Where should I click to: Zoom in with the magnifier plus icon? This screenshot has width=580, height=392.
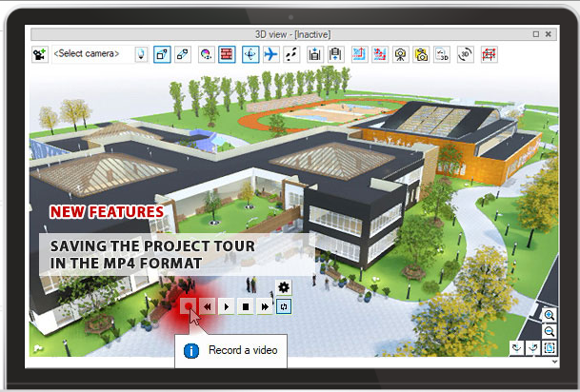550,315
